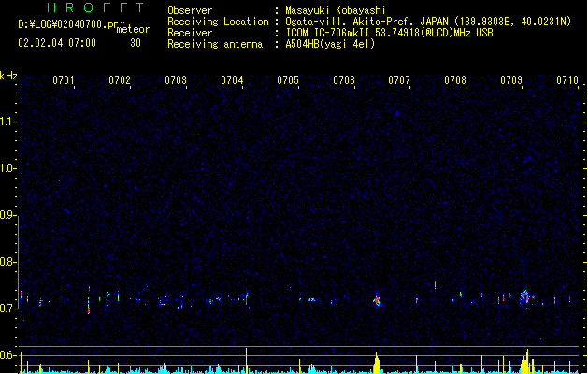This screenshot has width=588, height=374.
Task: Click the 1.1 kHz axis label
Action: (8, 122)
